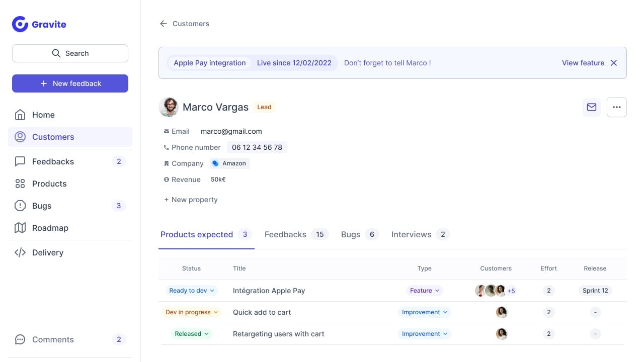Viewport: 644px width, 362px height.
Task: Add a New property to the customer
Action: click(191, 200)
